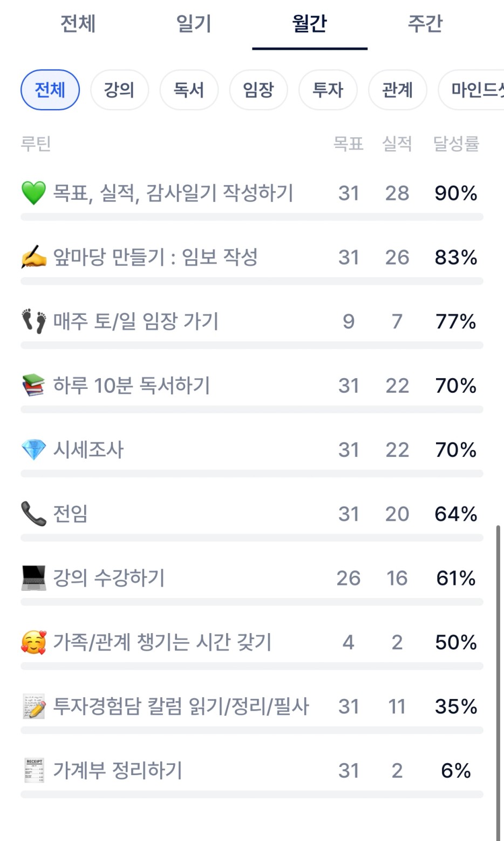Toggle the 투자 filter chip

328,90
